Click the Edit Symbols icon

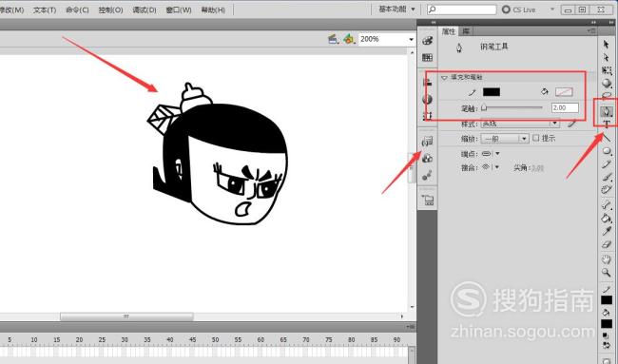tap(349, 39)
